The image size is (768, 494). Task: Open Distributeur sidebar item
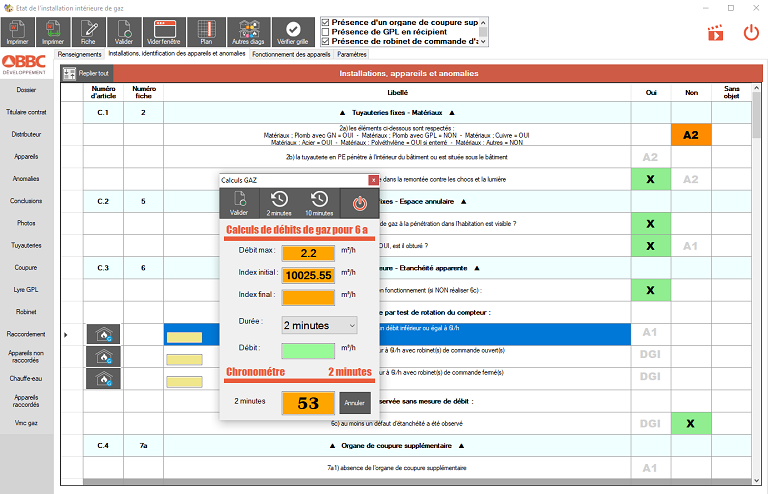[26, 134]
